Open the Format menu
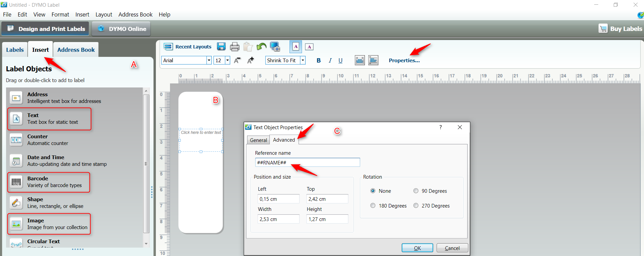 [60, 14]
